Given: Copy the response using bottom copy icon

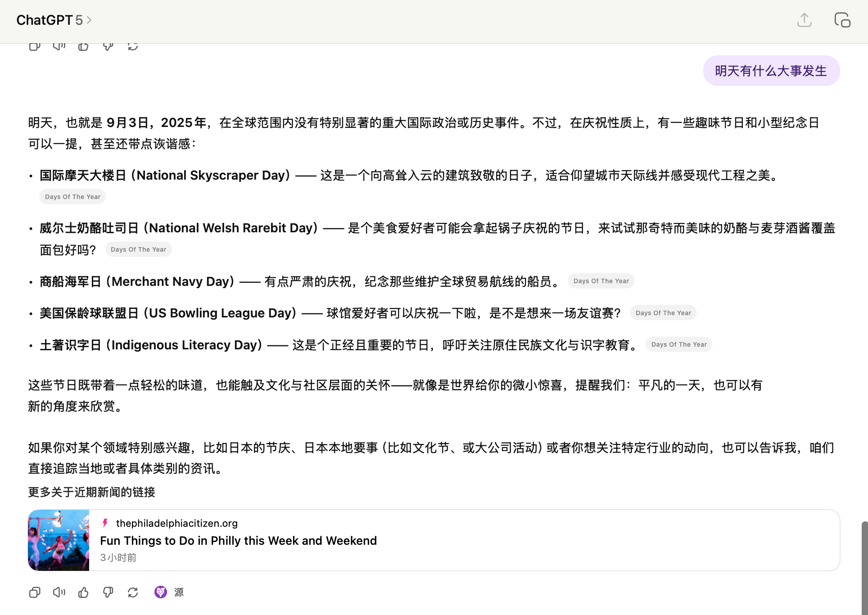Looking at the screenshot, I should 35,592.
